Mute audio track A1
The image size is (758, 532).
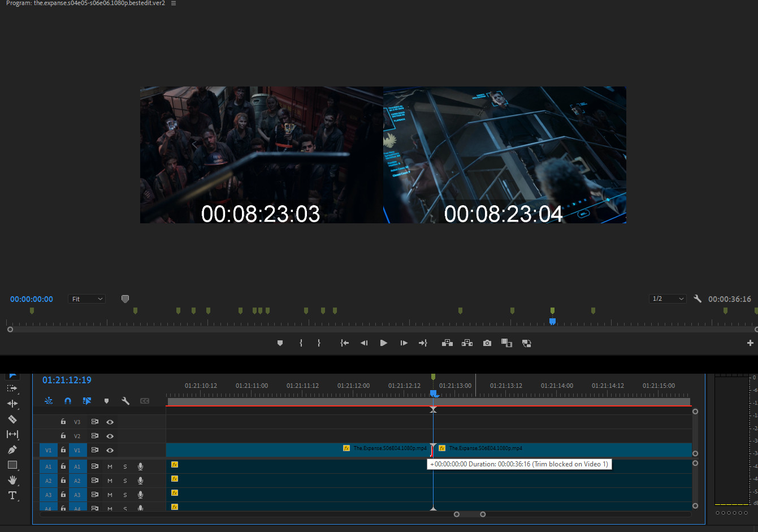tap(110, 466)
